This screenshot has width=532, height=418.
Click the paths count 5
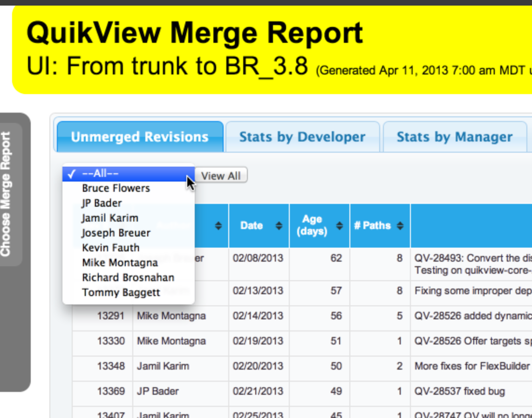[x=400, y=316]
